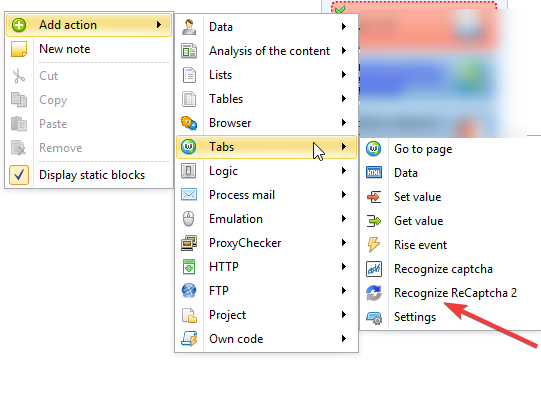Screen dimensions: 541x394
Task: Toggle the Display static blocks checkmark
Action: [19, 175]
